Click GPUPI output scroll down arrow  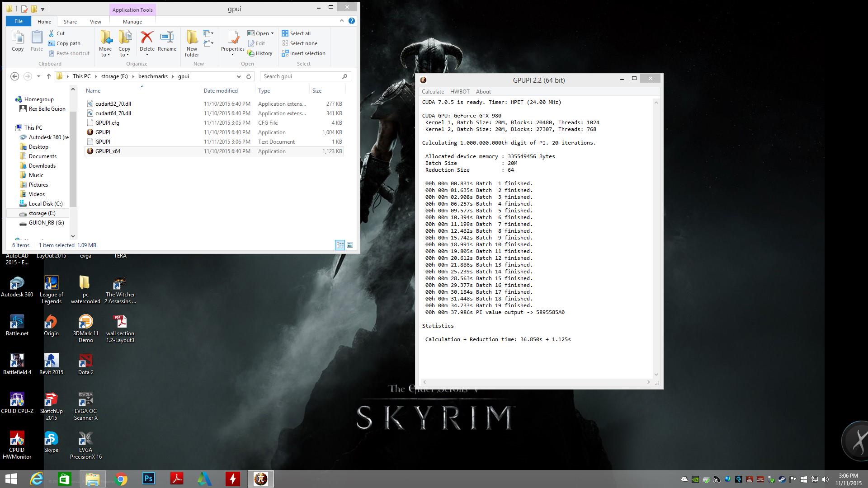coord(656,375)
